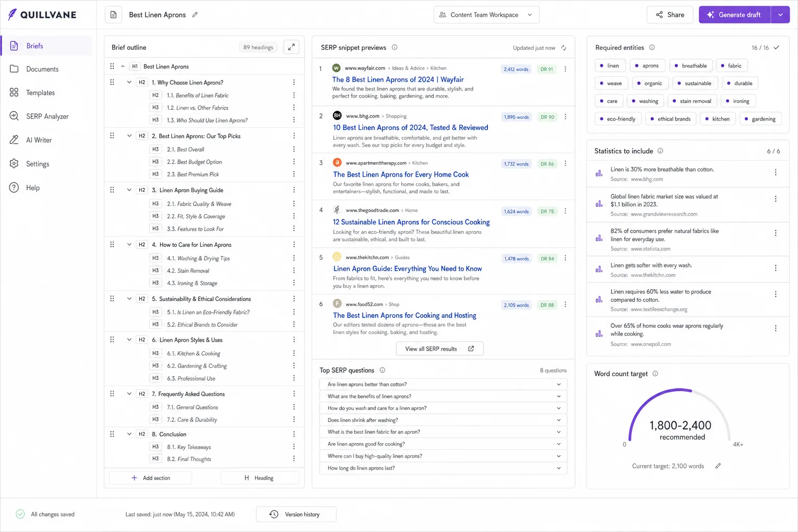
Task: Open three-dot menu for '8. Conclusion' heading
Action: (x=294, y=434)
